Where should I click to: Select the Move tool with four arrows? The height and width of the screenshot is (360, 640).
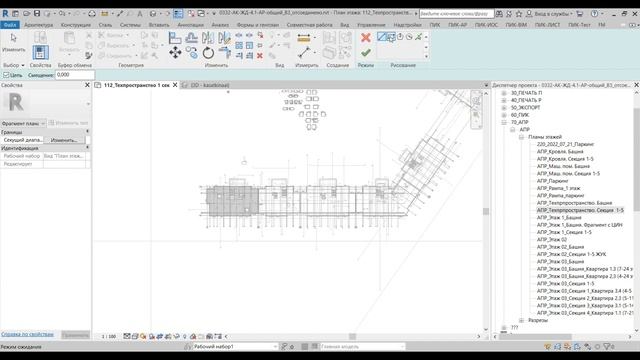pos(175,53)
